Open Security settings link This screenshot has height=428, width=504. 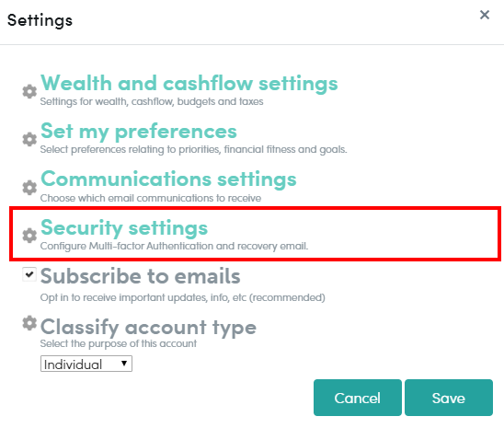(x=124, y=227)
